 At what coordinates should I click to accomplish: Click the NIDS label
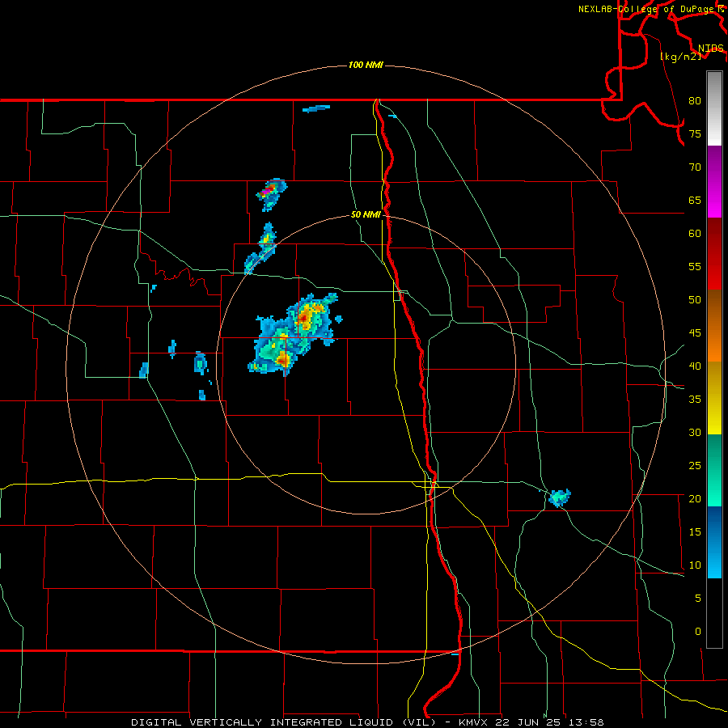coord(710,48)
